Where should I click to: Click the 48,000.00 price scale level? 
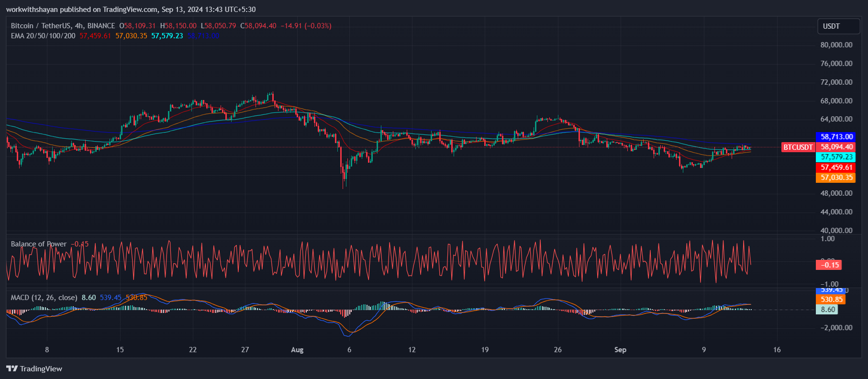tap(836, 193)
